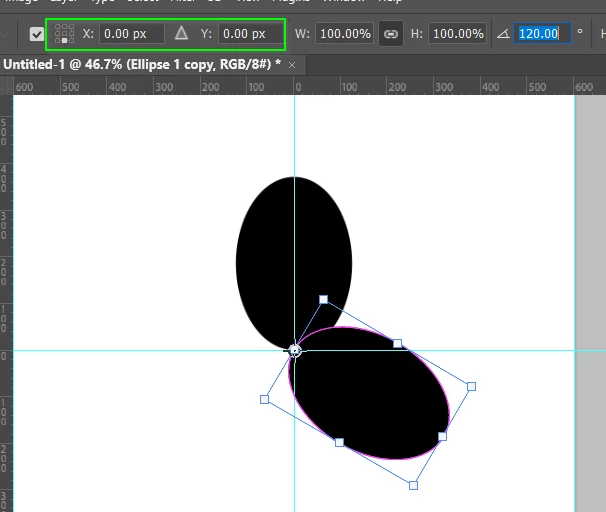Toggle the maintain aspect ratio link icon
The height and width of the screenshot is (512, 606).
391,34
